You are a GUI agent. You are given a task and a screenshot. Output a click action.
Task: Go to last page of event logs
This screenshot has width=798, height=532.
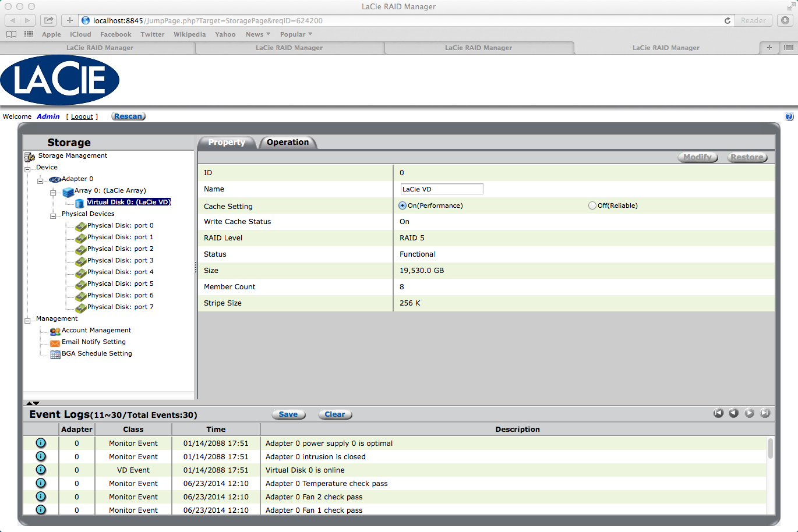765,413
